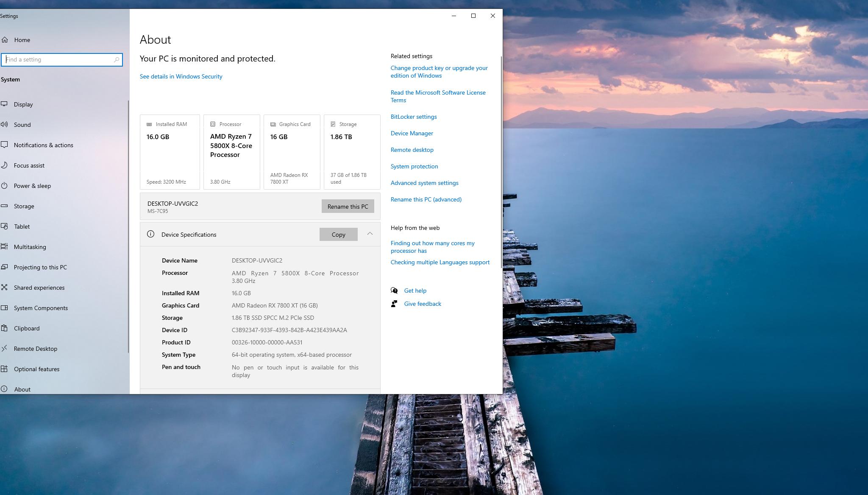Open Advanced system settings link
Image resolution: width=868 pixels, height=495 pixels.
(425, 183)
